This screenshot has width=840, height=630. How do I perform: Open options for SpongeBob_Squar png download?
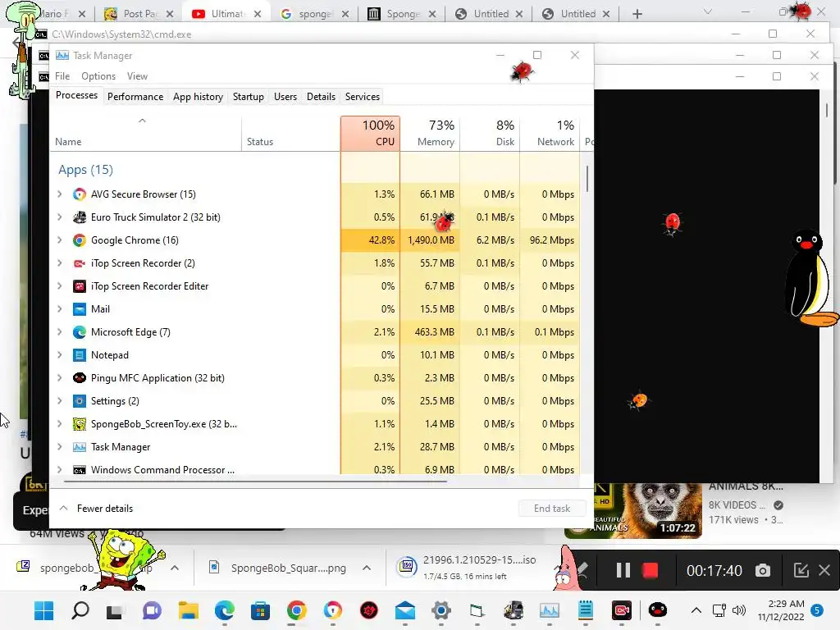pyautogui.click(x=367, y=568)
